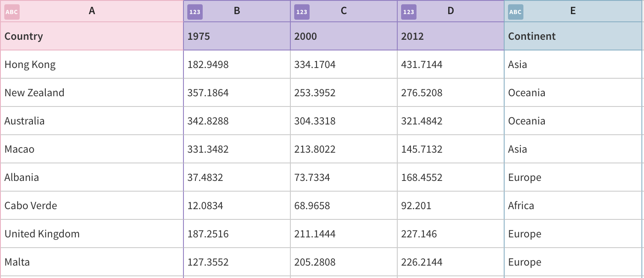Screen dimensions: 644x278
Task: Select the Hong Kong cell
Action: point(92,65)
